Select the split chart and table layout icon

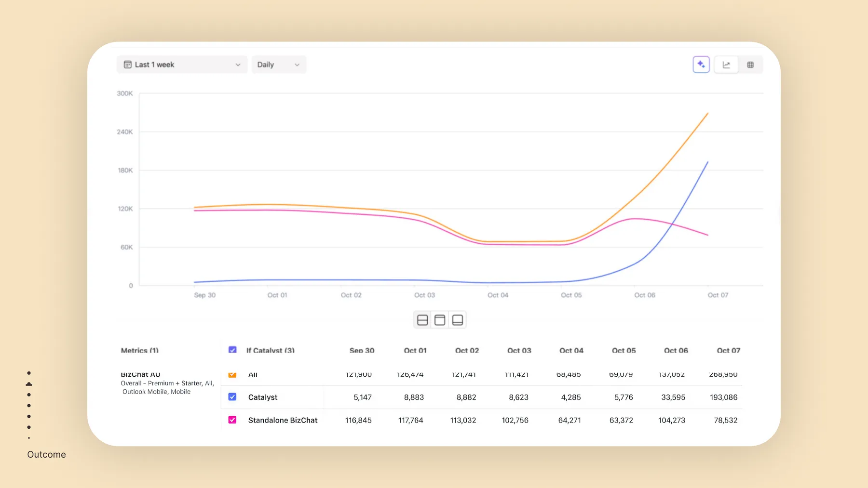422,320
